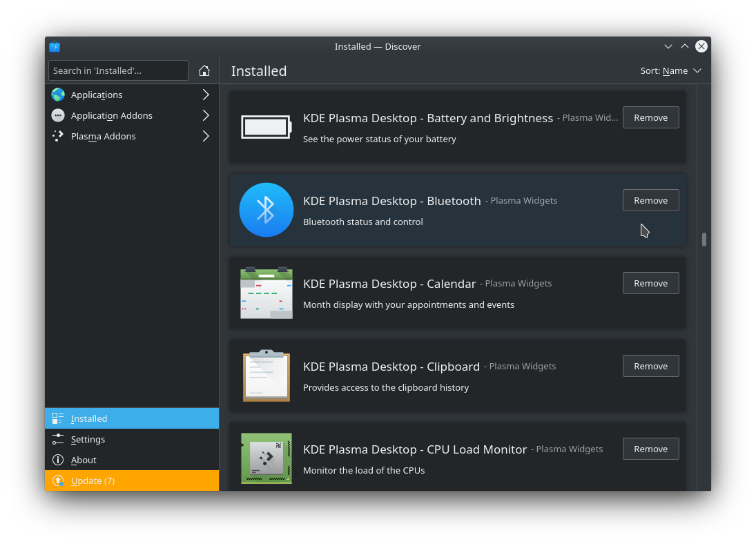Click the 'KDE Plasma Desktop - Clipboard' title

tap(391, 367)
